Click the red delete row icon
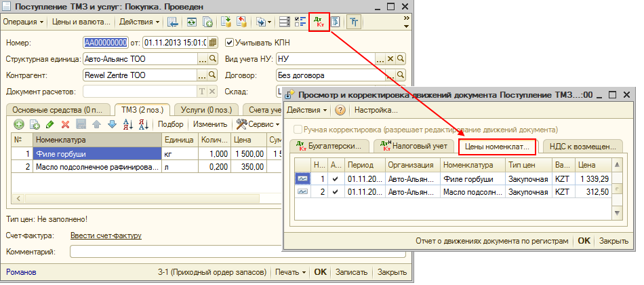Viewport: 644px width, 285px height. (66, 124)
